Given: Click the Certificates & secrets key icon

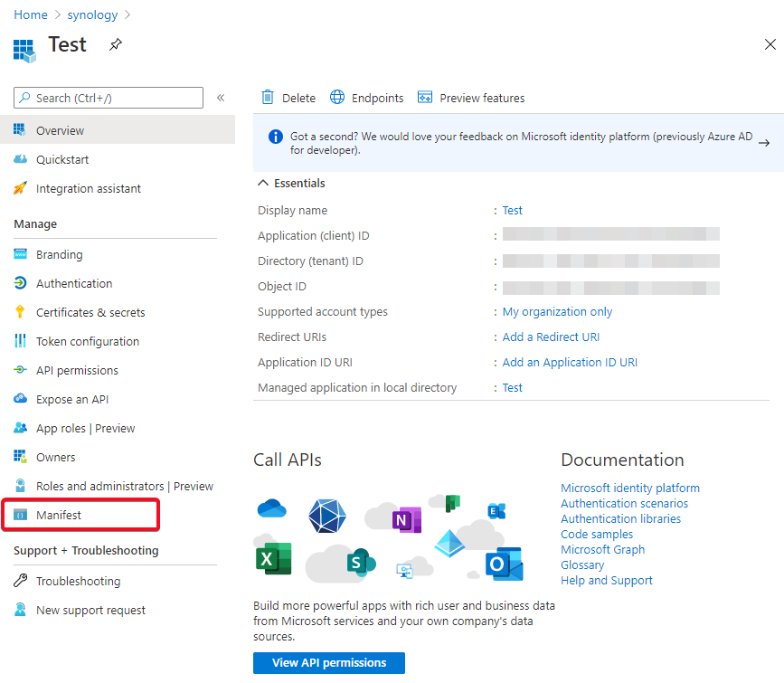Looking at the screenshot, I should 20,312.
